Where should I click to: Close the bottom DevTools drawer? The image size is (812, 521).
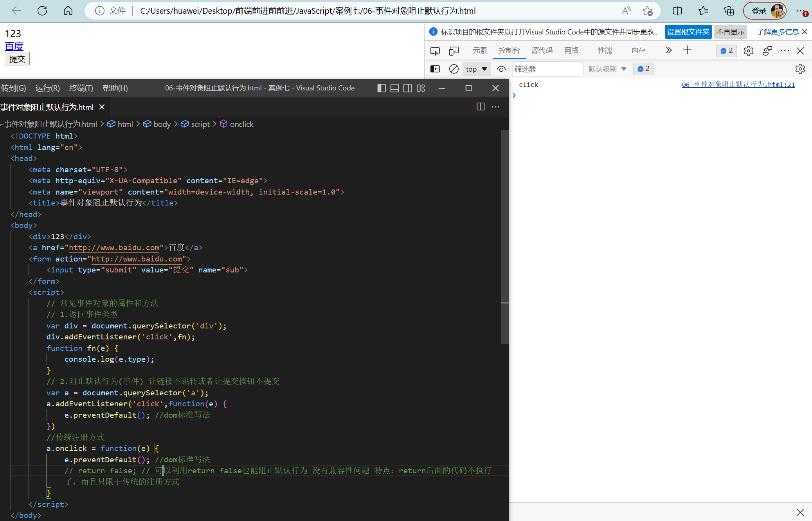800,512
